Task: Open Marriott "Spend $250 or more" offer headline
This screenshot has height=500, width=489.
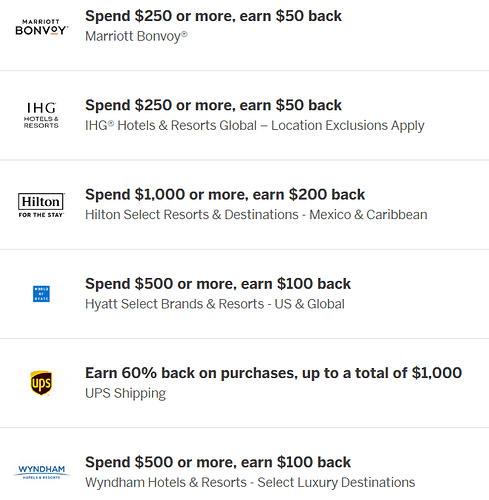Action: pos(213,16)
